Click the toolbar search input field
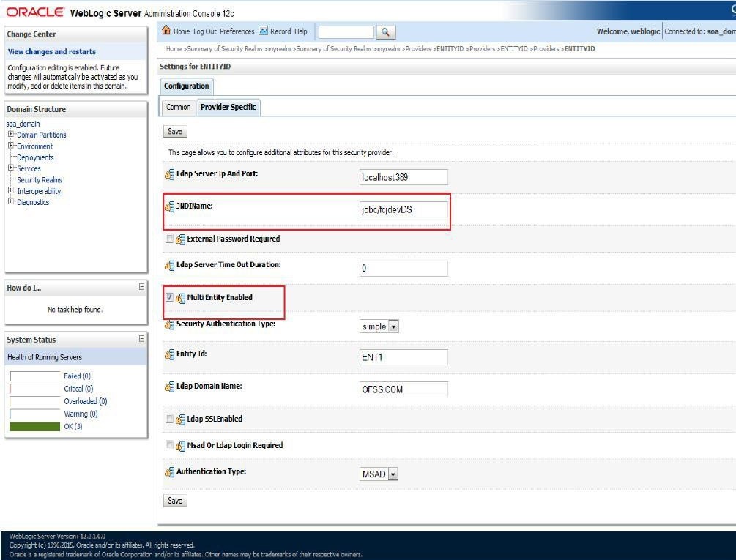The image size is (736, 560). click(x=346, y=32)
